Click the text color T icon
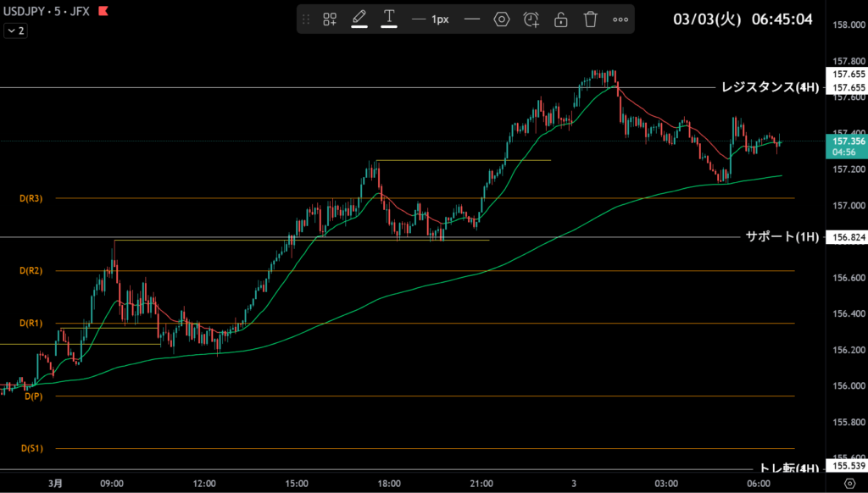Viewport: 868px width, 493px height. tap(389, 18)
